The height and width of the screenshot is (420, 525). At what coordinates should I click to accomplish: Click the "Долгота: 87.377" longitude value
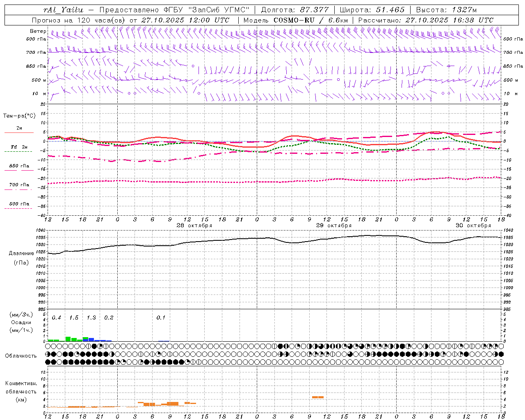pos(294,10)
